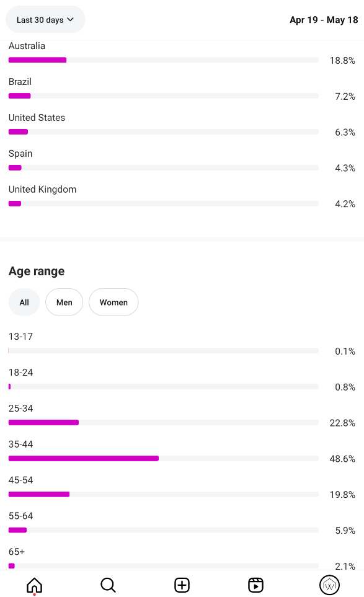Click the Brazil percentage bar

tap(163, 95)
